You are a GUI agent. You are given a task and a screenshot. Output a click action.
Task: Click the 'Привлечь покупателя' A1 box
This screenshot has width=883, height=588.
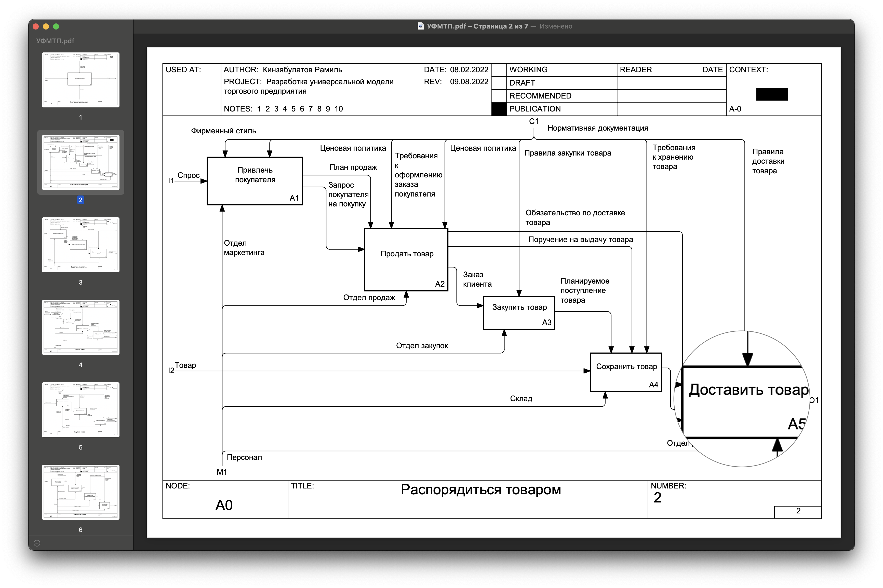(255, 181)
